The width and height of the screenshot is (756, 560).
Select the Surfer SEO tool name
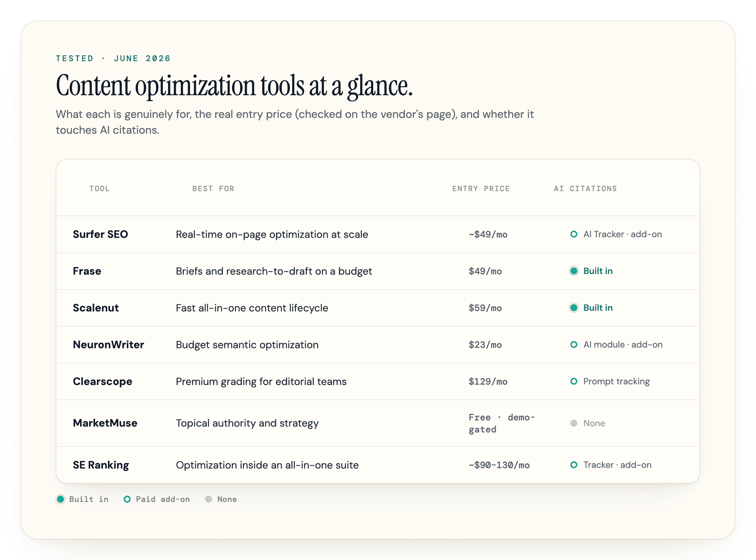tap(100, 234)
